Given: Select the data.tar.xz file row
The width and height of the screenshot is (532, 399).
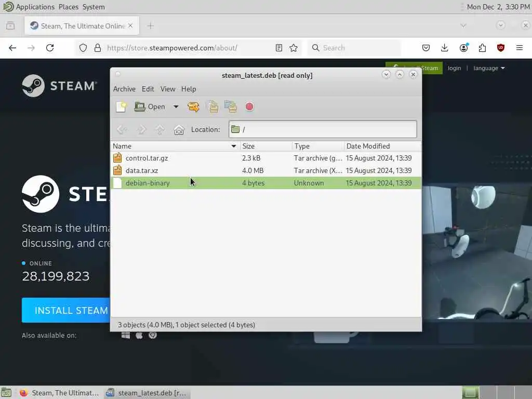Looking at the screenshot, I should (x=266, y=170).
